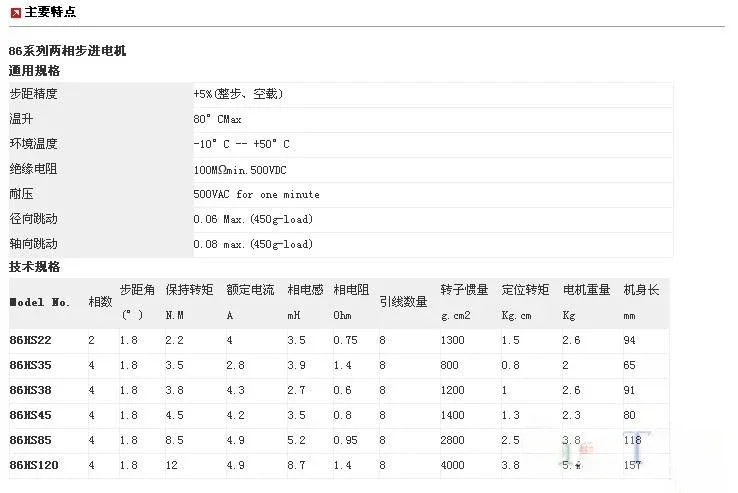The image size is (738, 493).
Task: Click the -10° C -- +50° C value
Action: point(241,144)
